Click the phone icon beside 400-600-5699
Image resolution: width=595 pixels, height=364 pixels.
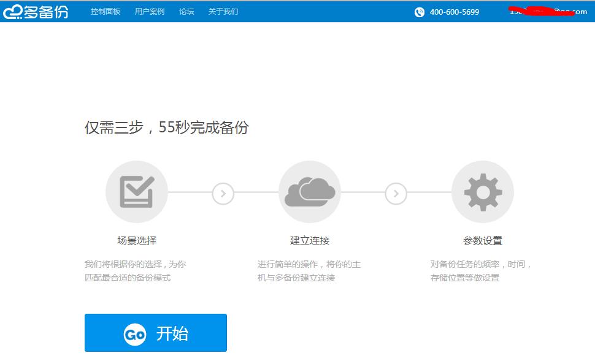(420, 12)
